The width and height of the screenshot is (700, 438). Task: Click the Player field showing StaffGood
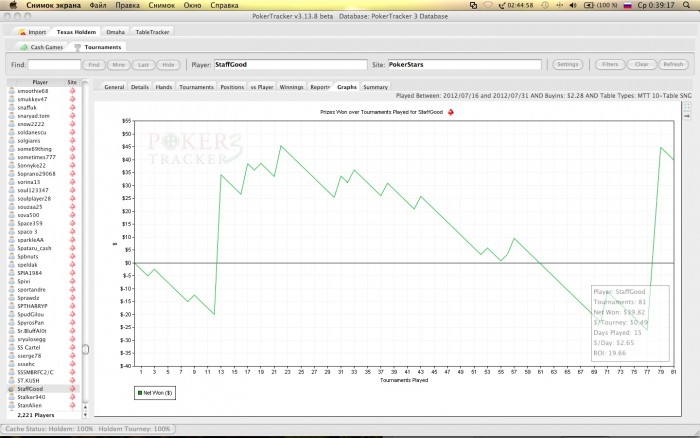point(291,64)
